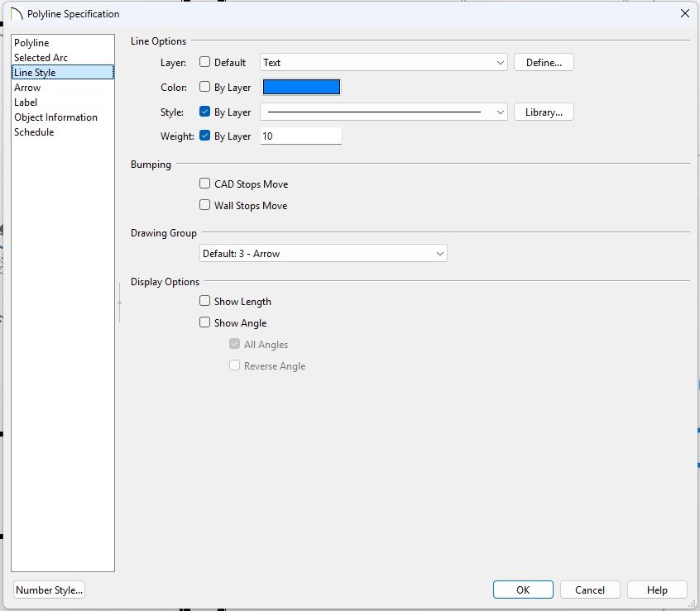Click the Polyline Specification title bar icon
This screenshot has width=700, height=611.
click(15, 14)
